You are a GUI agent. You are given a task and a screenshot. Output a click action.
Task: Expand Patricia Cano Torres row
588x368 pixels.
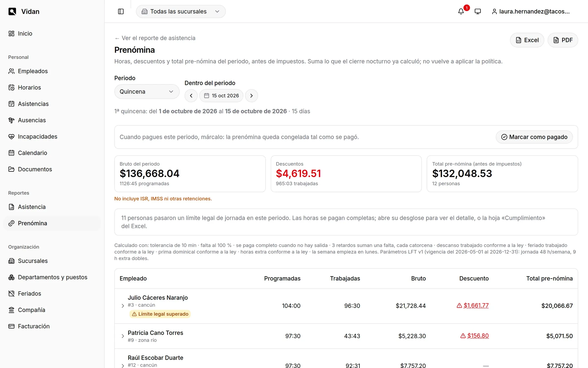point(123,336)
